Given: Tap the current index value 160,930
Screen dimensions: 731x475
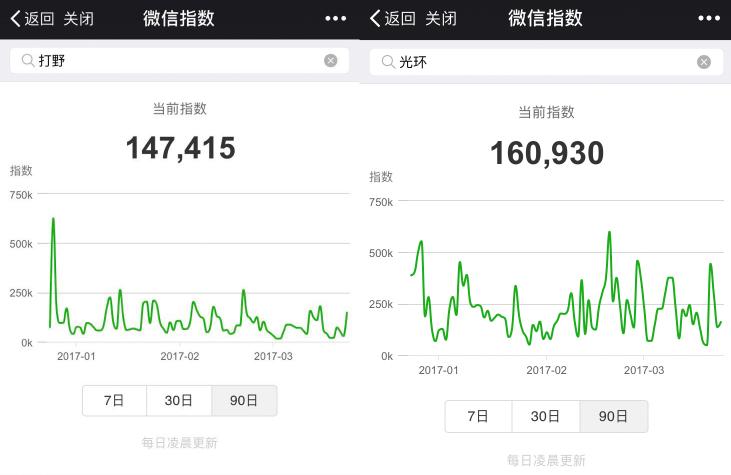Looking at the screenshot, I should pyautogui.click(x=547, y=153).
